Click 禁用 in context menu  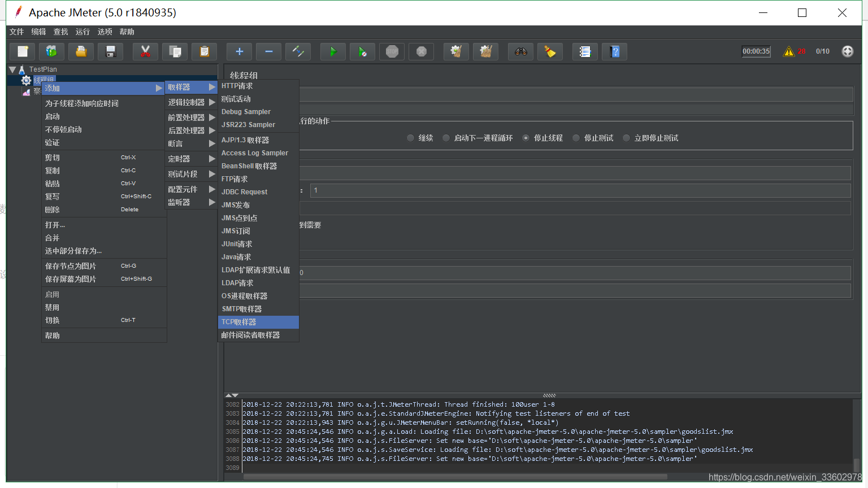click(x=104, y=307)
